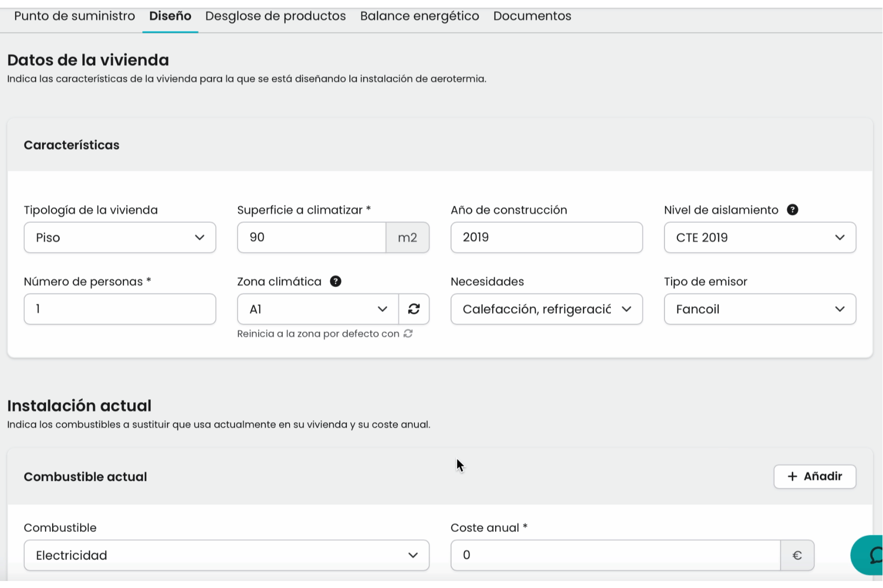The image size is (883, 588).
Task: Reset climate zone with refresh button
Action: pyautogui.click(x=414, y=309)
